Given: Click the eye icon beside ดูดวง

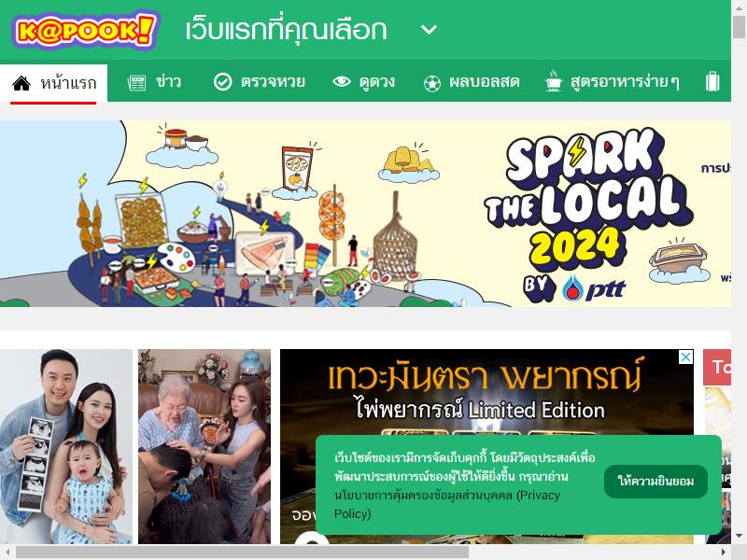Looking at the screenshot, I should [x=341, y=81].
